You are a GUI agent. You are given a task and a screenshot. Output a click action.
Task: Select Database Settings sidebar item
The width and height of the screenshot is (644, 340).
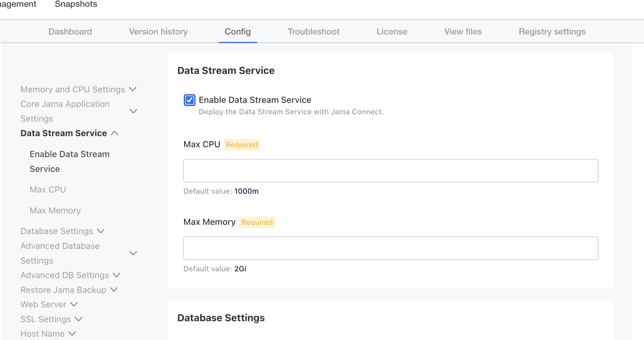pos(57,231)
